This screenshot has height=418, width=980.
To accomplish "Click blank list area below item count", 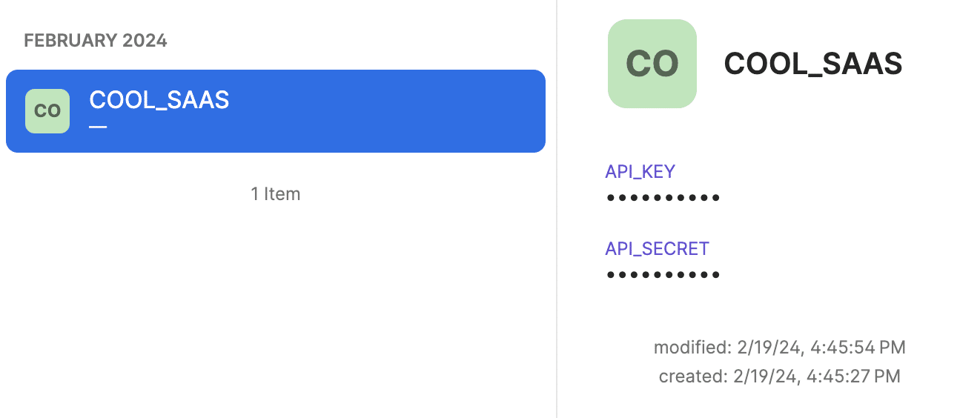I will click(275, 311).
